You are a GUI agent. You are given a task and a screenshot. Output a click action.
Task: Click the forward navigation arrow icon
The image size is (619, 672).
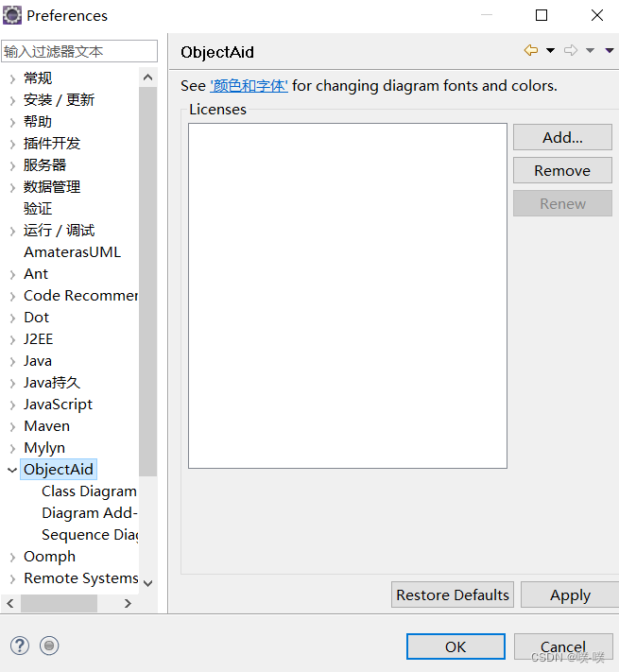[571, 51]
